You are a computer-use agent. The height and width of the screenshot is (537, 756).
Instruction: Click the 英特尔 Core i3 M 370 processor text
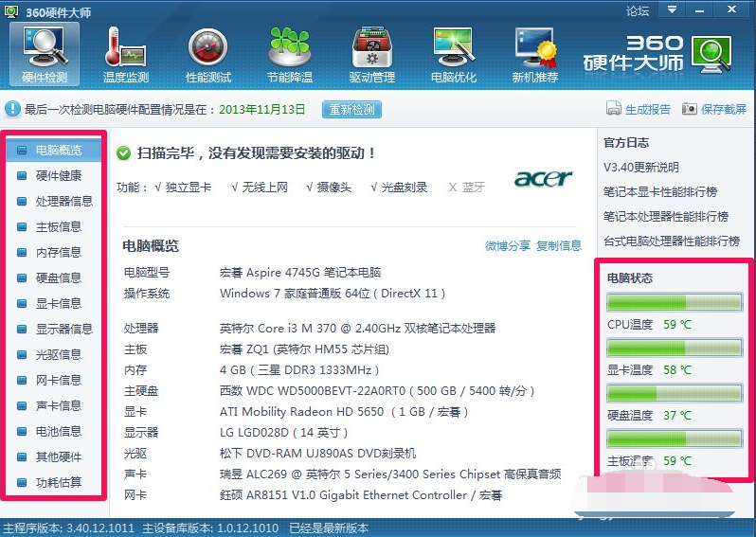click(x=357, y=329)
